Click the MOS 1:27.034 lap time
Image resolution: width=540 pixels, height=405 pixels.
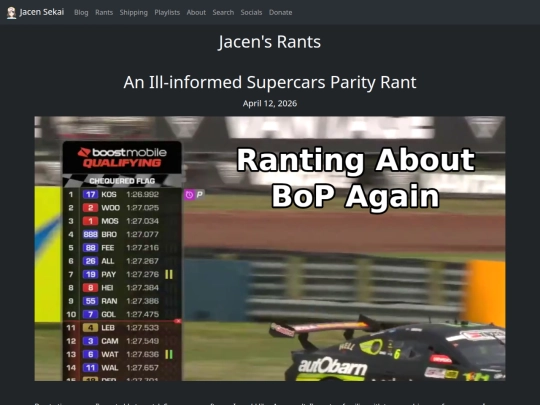[142, 221]
